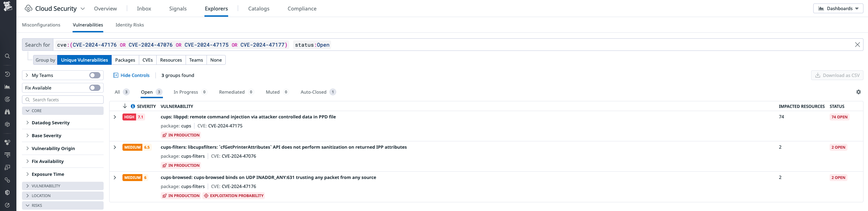Click Download as CSV button
Image resolution: width=868 pixels, height=211 pixels.
coord(837,75)
